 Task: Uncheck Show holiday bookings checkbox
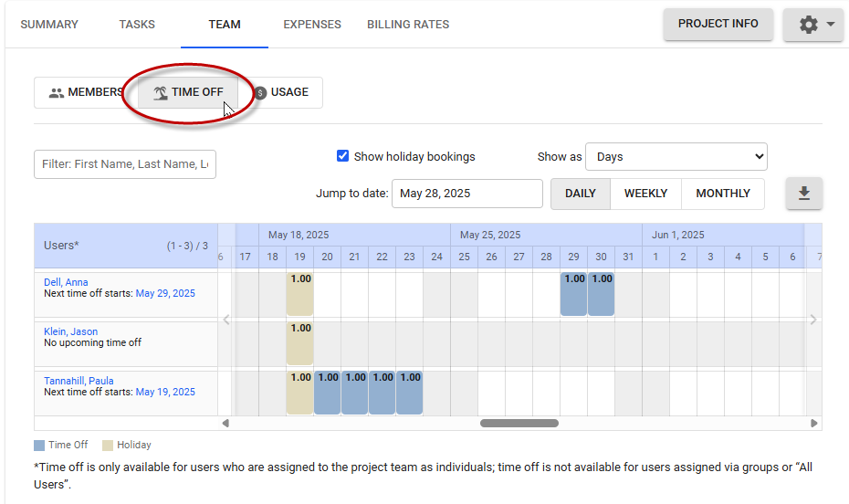[x=343, y=156]
